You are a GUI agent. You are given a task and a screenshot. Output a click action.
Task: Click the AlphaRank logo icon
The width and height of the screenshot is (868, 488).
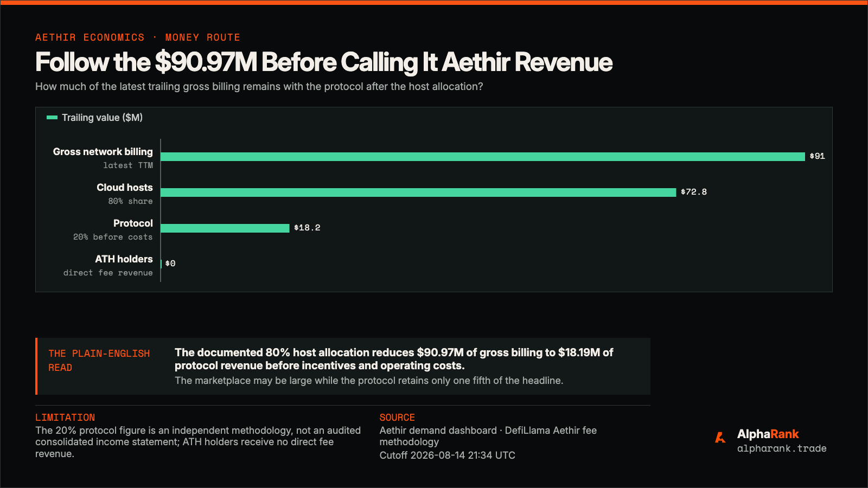pyautogui.click(x=720, y=437)
